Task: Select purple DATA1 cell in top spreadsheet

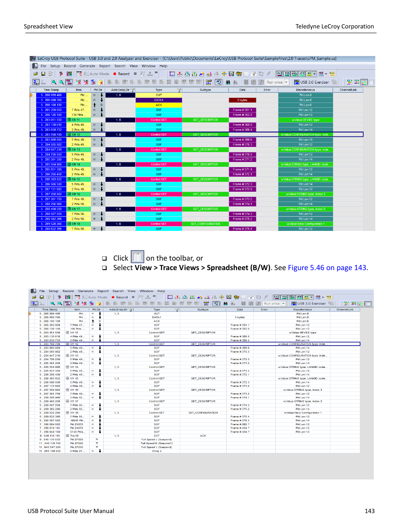Action: (159, 100)
